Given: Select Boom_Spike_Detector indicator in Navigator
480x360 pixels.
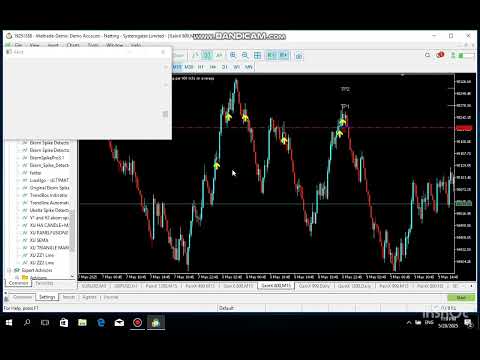Looking at the screenshot, I should point(49,165).
